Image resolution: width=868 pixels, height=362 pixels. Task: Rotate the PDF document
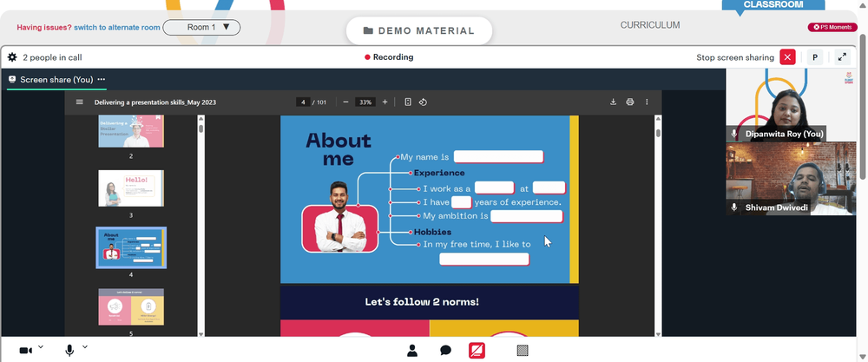click(x=423, y=102)
